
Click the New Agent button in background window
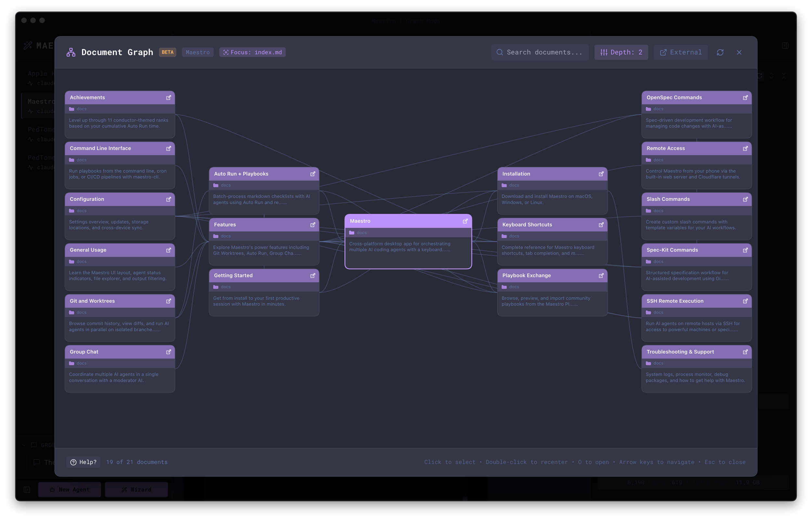coord(70,489)
